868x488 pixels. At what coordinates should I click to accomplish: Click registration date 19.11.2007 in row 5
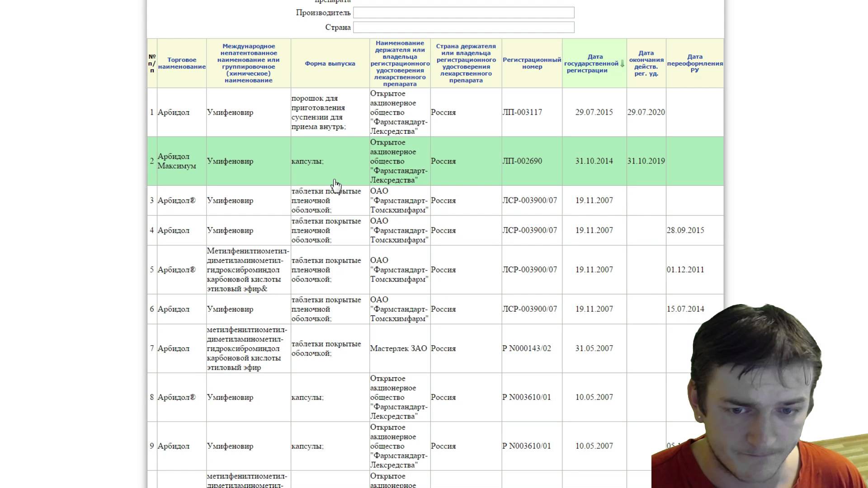click(594, 270)
